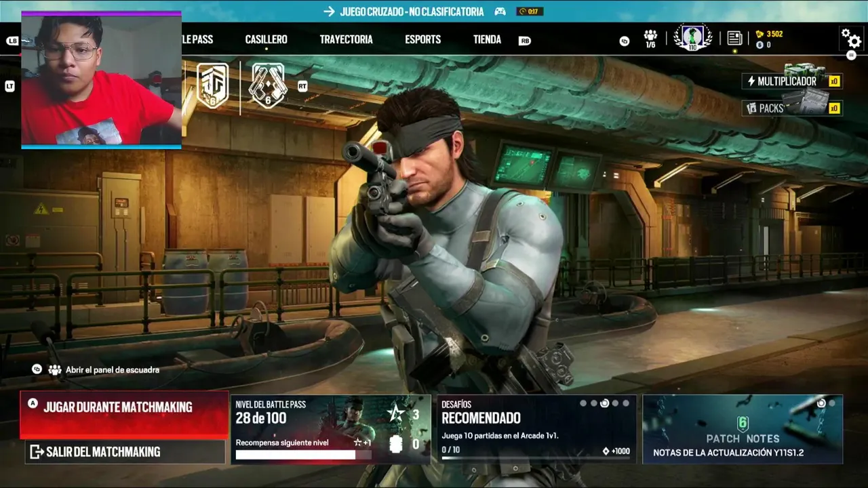
Task: Select active third Desafíos carousel dot
Action: [604, 403]
